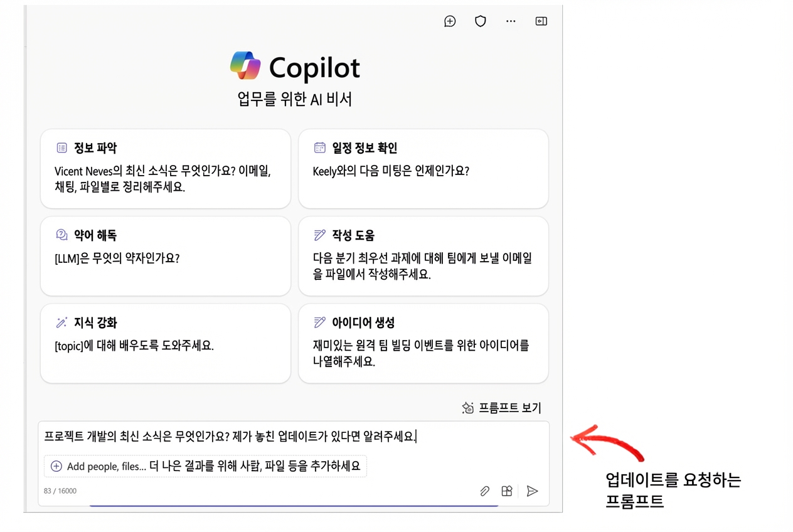793x532 pixels.
Task: Select the 지식 강화 prompt card
Action: 166,343
